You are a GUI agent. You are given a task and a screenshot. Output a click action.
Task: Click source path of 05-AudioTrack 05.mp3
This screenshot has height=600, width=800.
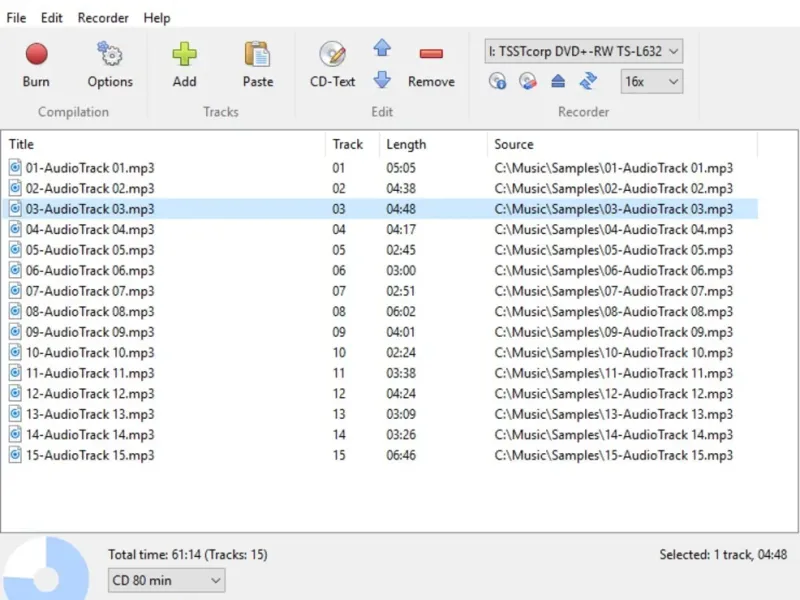point(613,250)
